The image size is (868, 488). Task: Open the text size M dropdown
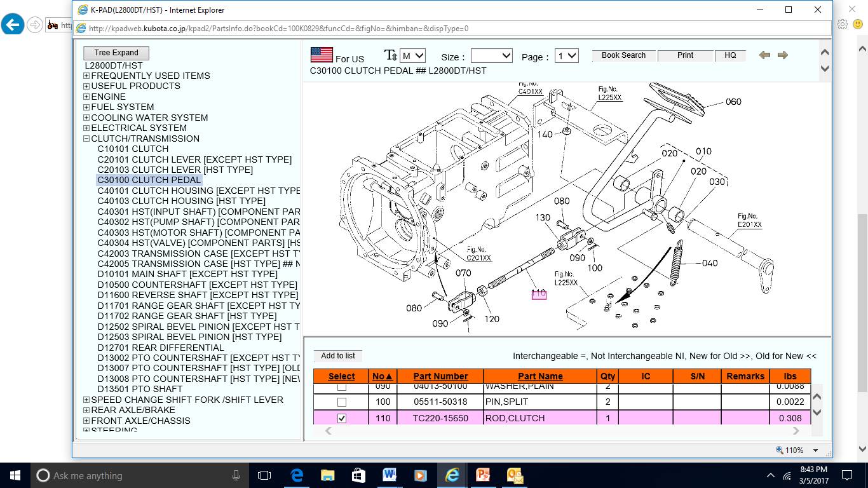point(412,56)
